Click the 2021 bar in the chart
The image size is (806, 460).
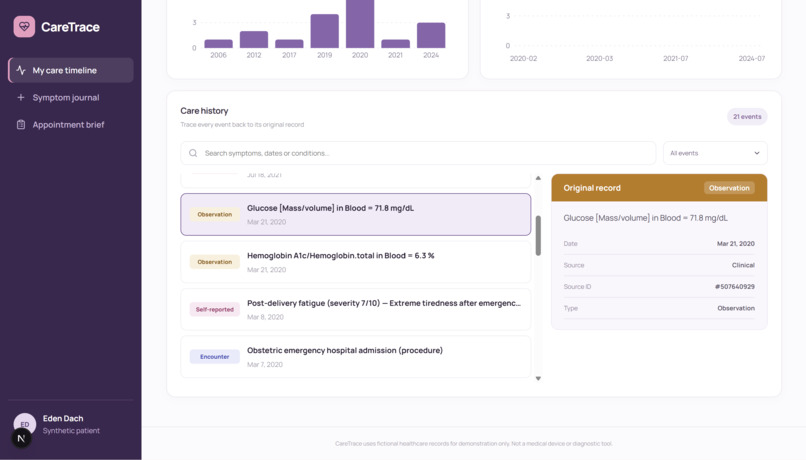[395, 44]
